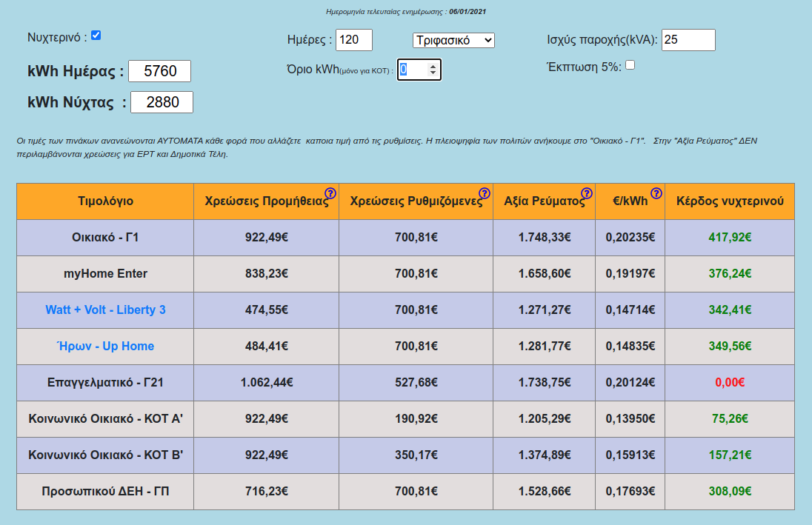Select the 1.271,27€ electricity value cell

545,310
